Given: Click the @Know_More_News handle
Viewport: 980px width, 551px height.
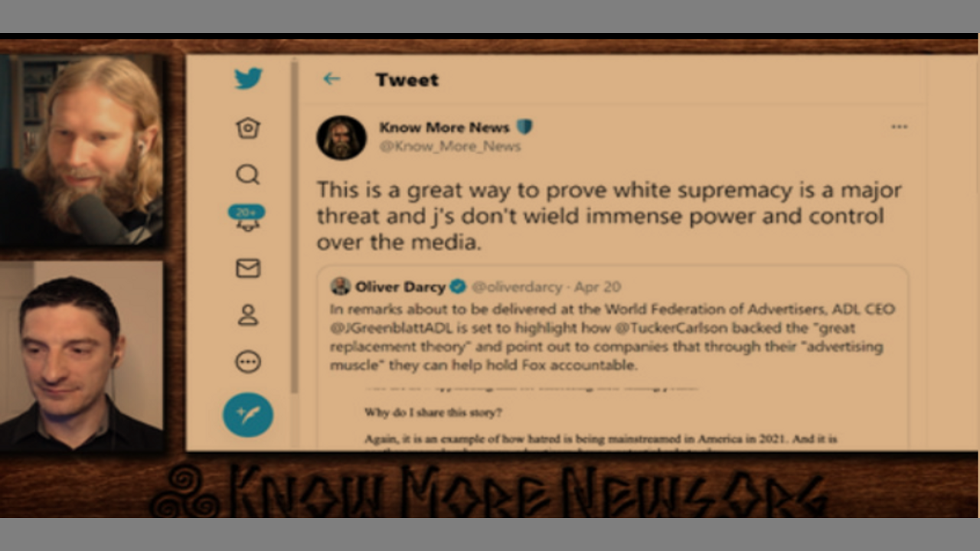Looking at the screenshot, I should click(450, 146).
